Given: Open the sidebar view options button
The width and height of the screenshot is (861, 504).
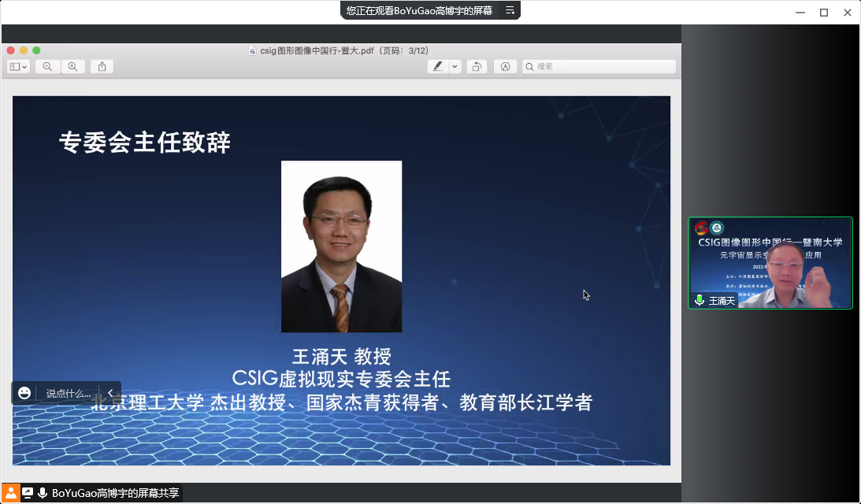Looking at the screenshot, I should tap(19, 66).
